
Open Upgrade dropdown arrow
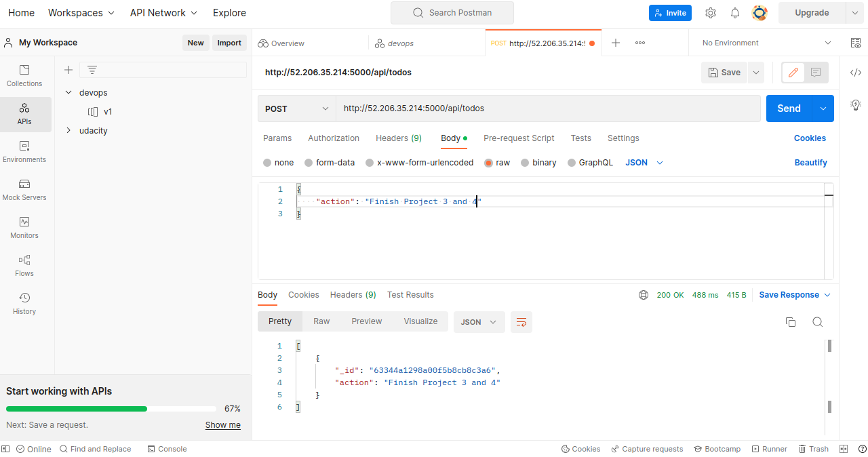coord(854,13)
